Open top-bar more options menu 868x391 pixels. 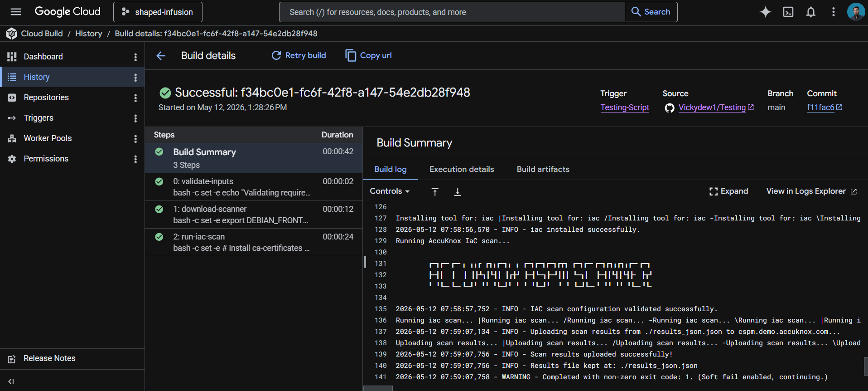click(x=834, y=12)
